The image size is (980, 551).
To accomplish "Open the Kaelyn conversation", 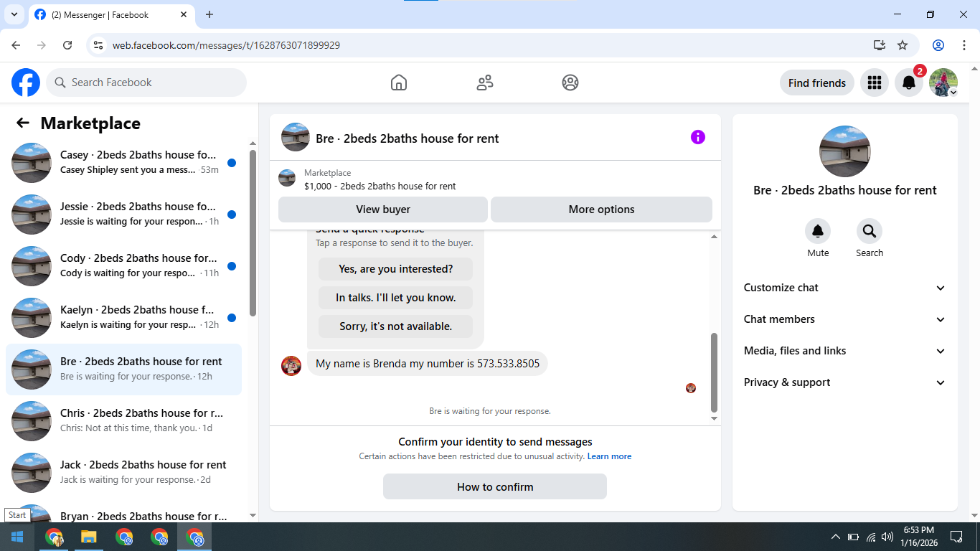I will click(x=123, y=318).
